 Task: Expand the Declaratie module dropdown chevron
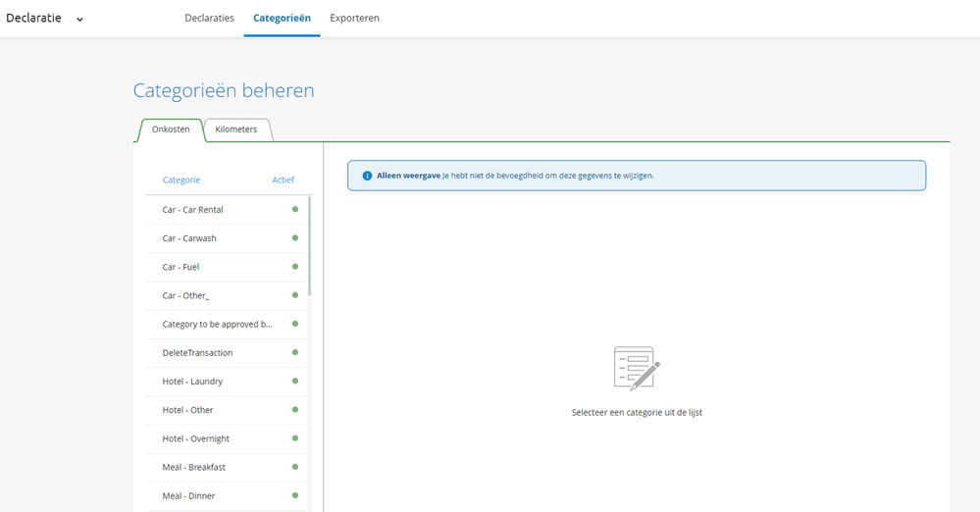(80, 19)
